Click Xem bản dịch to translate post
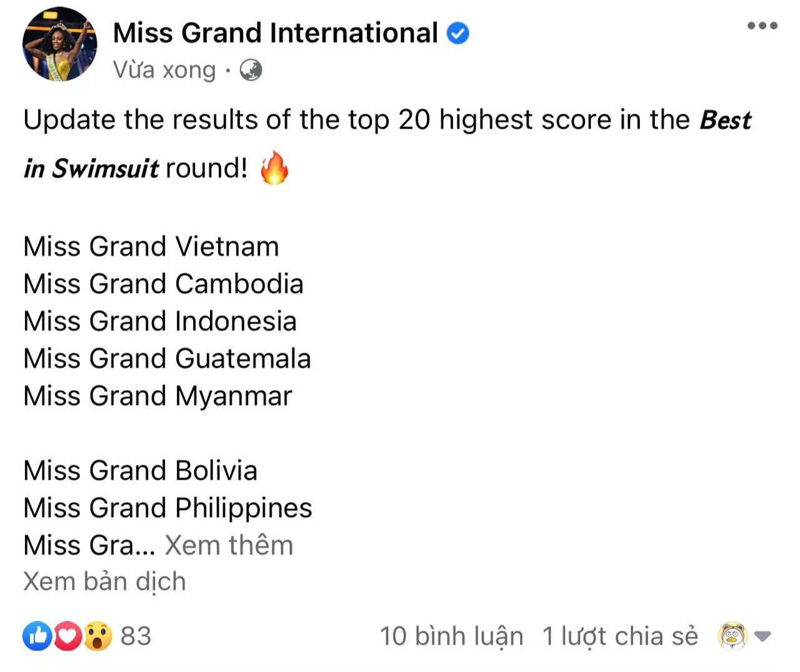This screenshot has width=800, height=672. [104, 581]
